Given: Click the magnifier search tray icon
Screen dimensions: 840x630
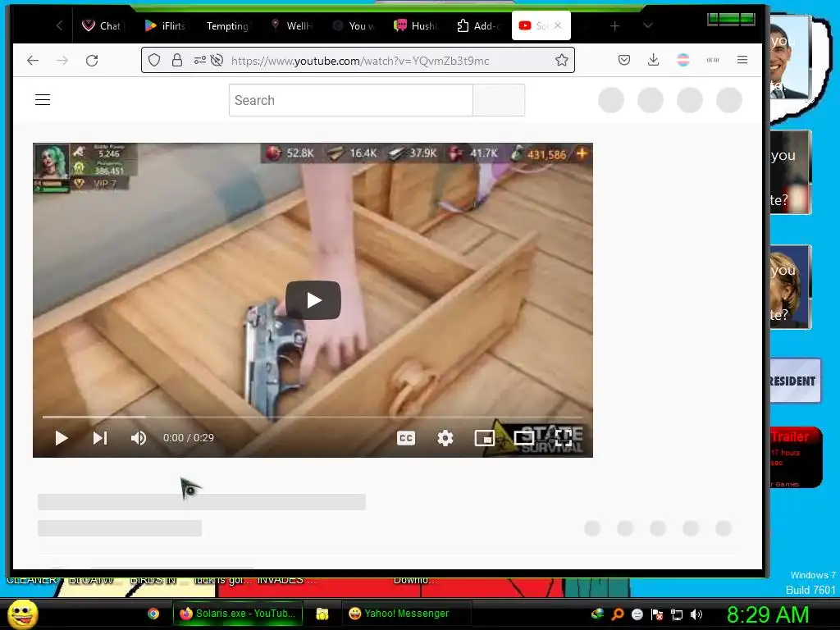Looking at the screenshot, I should click(617, 614).
